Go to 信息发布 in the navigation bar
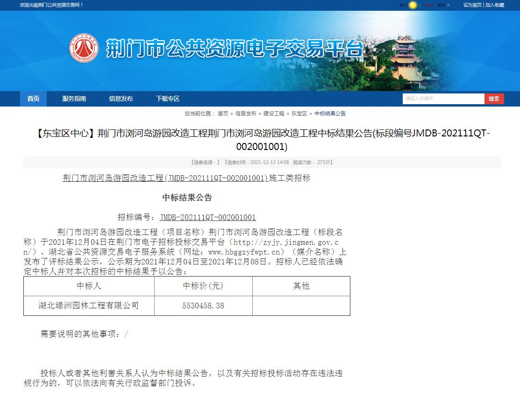520x420 pixels. click(x=121, y=99)
